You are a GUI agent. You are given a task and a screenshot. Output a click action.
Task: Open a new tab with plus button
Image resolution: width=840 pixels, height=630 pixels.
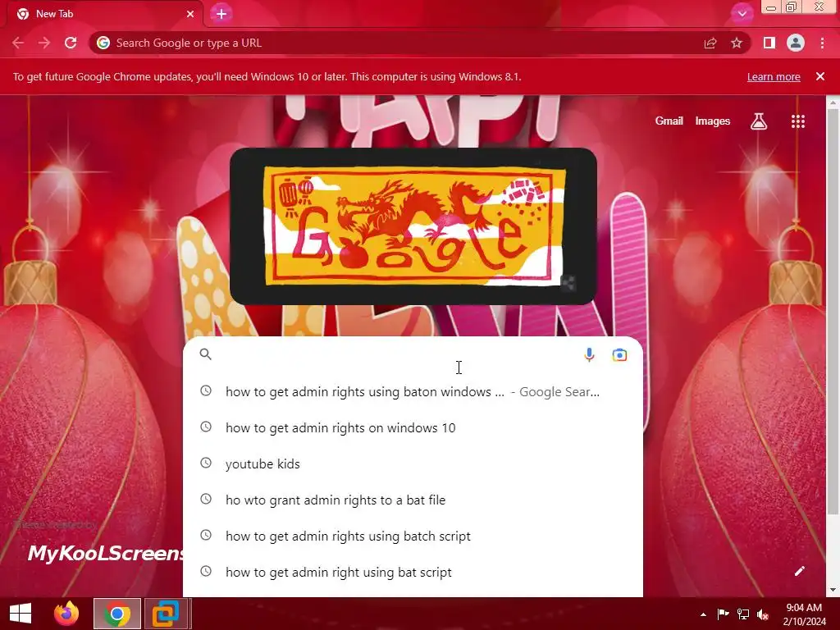221,14
